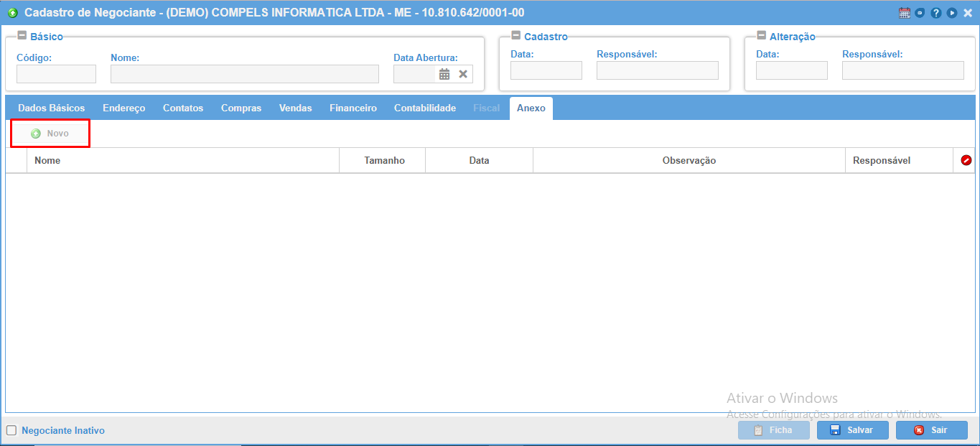Collapse the Cadastro section
Image resolution: width=980 pixels, height=446 pixels.
coord(516,36)
